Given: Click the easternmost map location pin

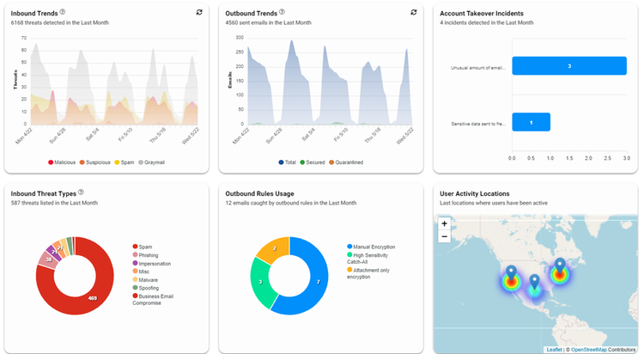Looking at the screenshot, I should click(560, 265).
